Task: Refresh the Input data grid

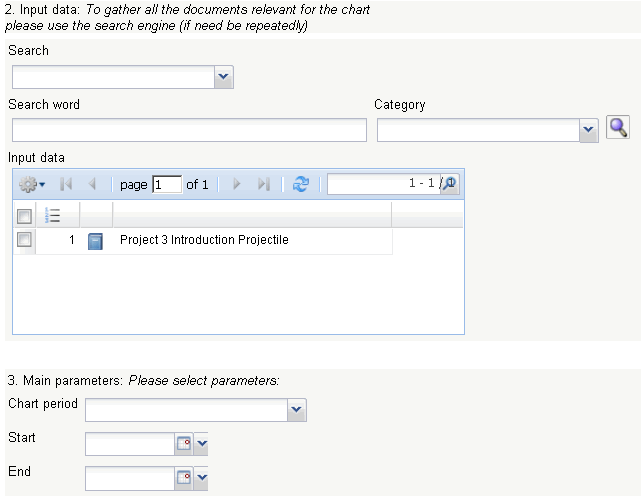Action: 301,184
